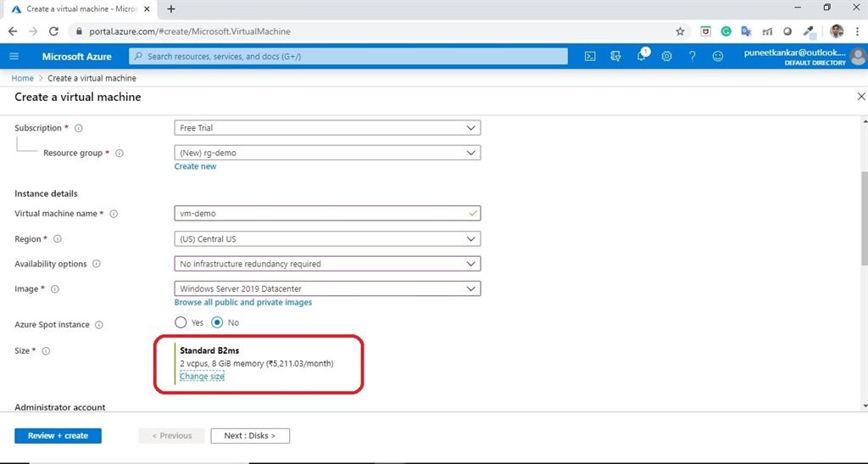The image size is (868, 464).
Task: Edit the Virtual machine name field
Action: click(x=327, y=214)
